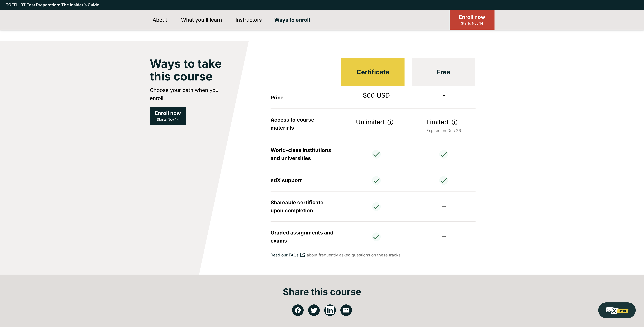Share course on Twitter

pyautogui.click(x=314, y=310)
